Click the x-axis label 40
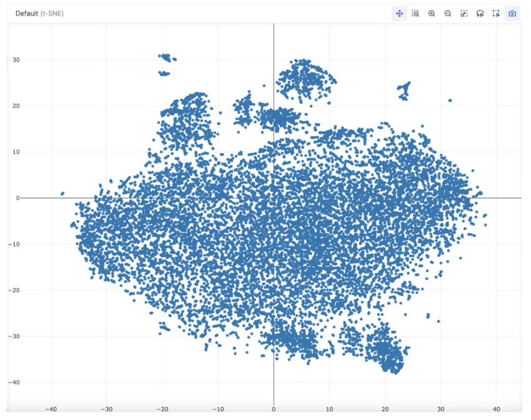The height and width of the screenshot is (420, 531). pyautogui.click(x=497, y=409)
